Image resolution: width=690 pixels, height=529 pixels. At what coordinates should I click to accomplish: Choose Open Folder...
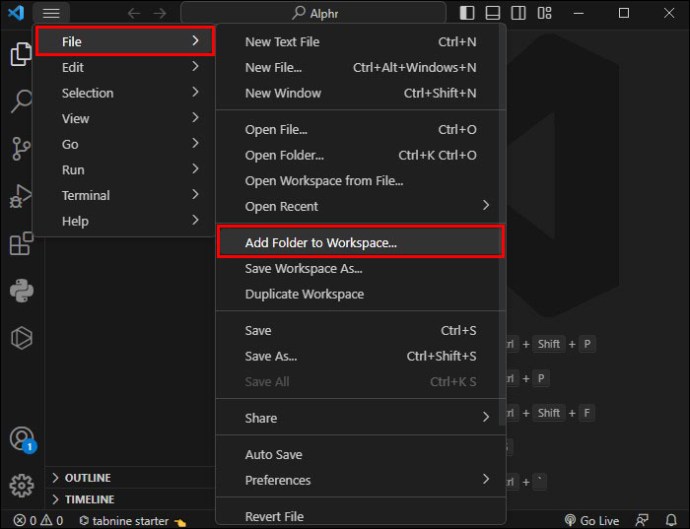[x=360, y=155]
